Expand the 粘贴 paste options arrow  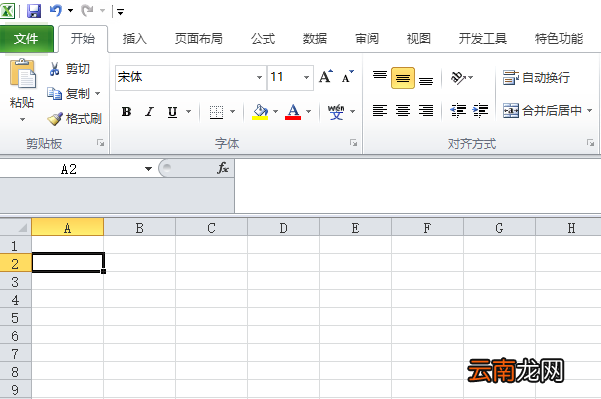click(x=22, y=120)
